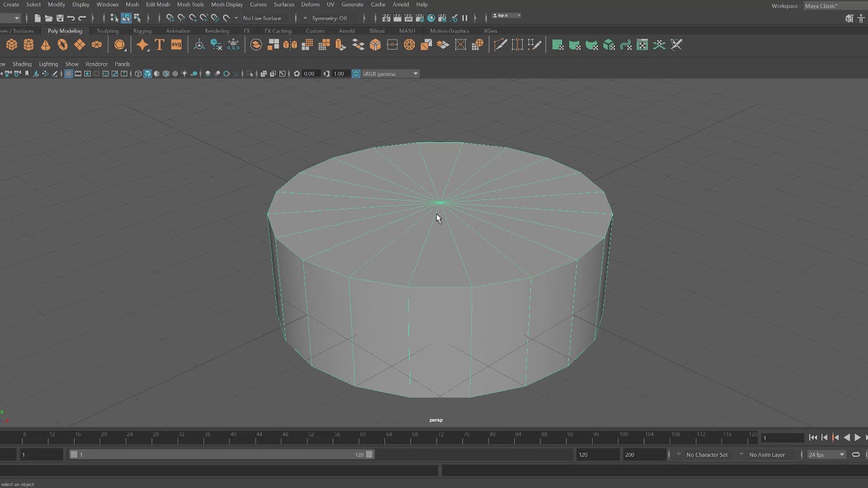Switch to the Rigging shelf tab
Image resolution: width=868 pixels, height=488 pixels.
[142, 31]
